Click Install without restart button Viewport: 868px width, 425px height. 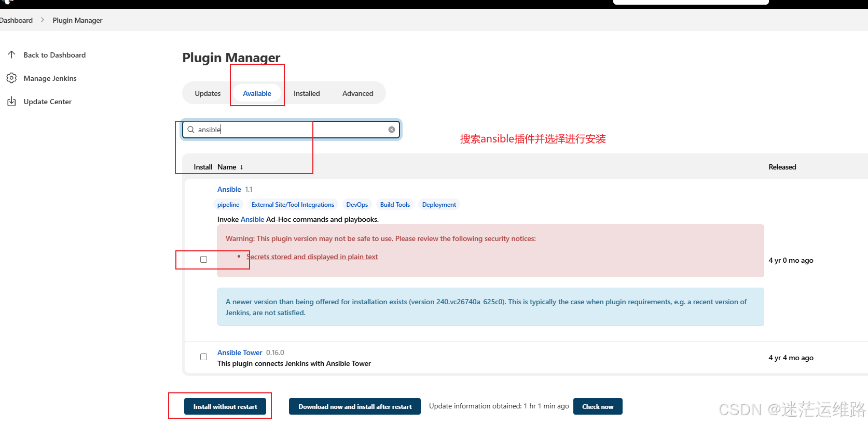click(225, 406)
